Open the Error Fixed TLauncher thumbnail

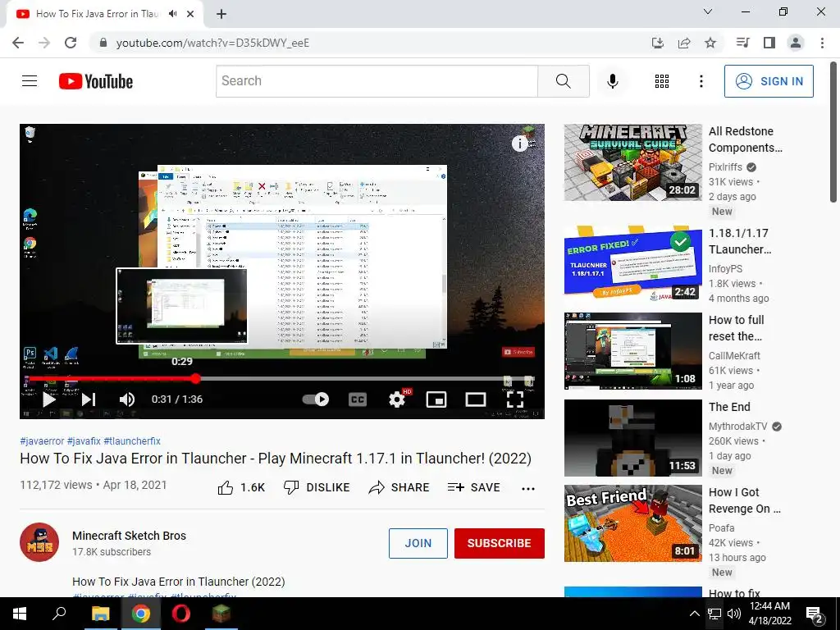click(632, 264)
